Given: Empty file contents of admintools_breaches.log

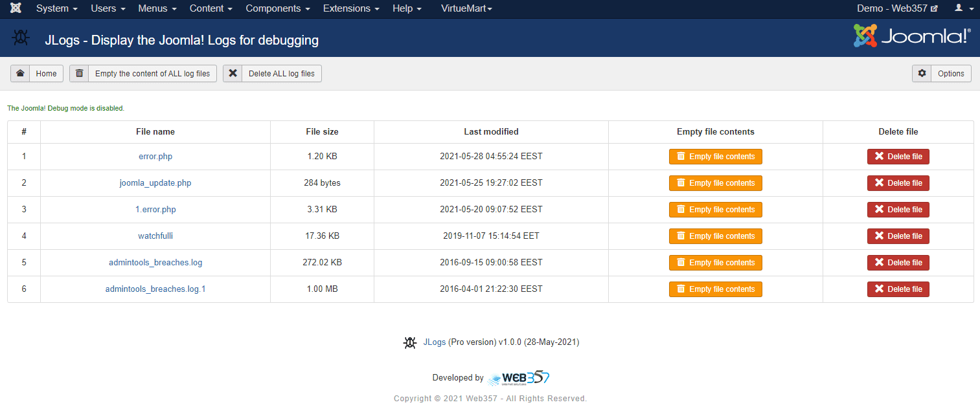Looking at the screenshot, I should (x=715, y=263).
